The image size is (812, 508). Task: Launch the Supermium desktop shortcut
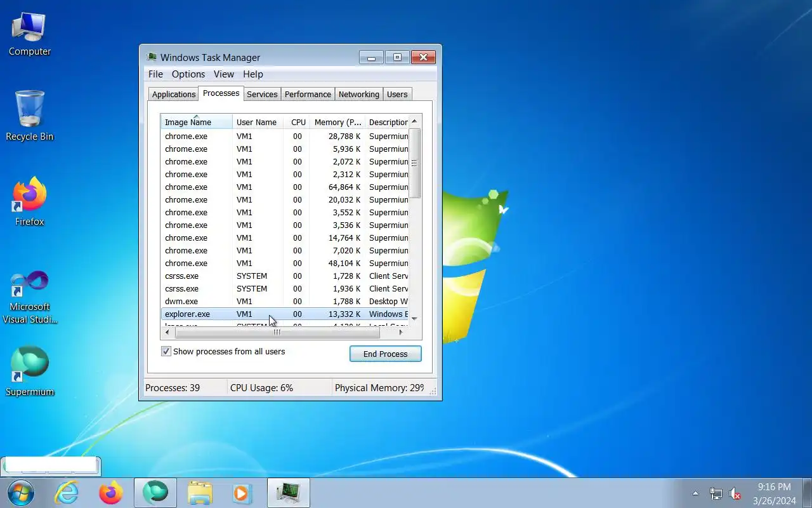[x=29, y=371]
